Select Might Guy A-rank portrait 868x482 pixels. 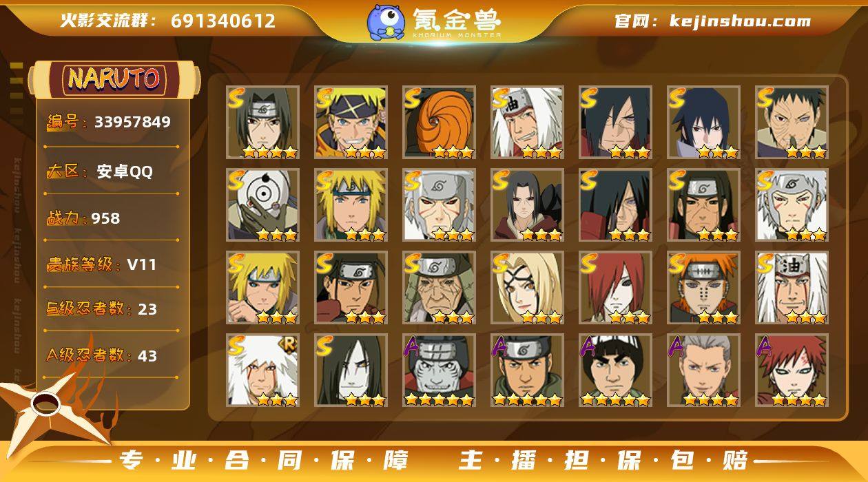pos(615,370)
